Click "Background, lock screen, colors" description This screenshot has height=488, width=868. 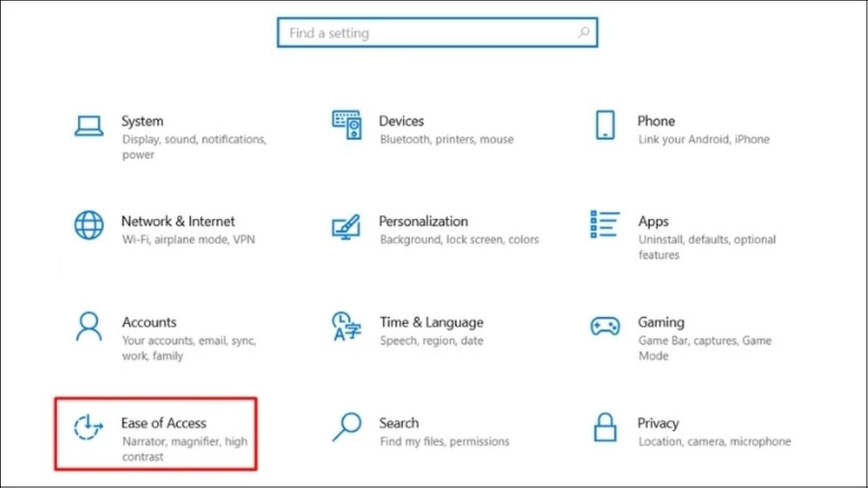[459, 239]
